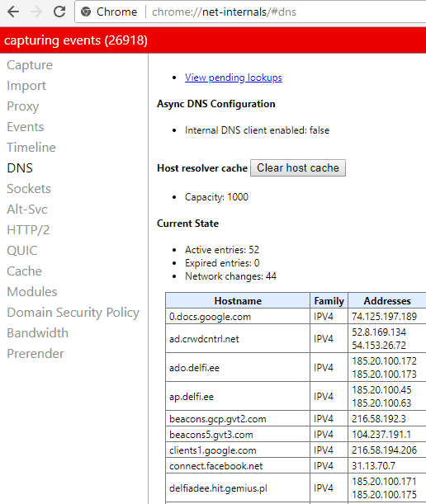Select the Sockets sidebar item

(29, 188)
